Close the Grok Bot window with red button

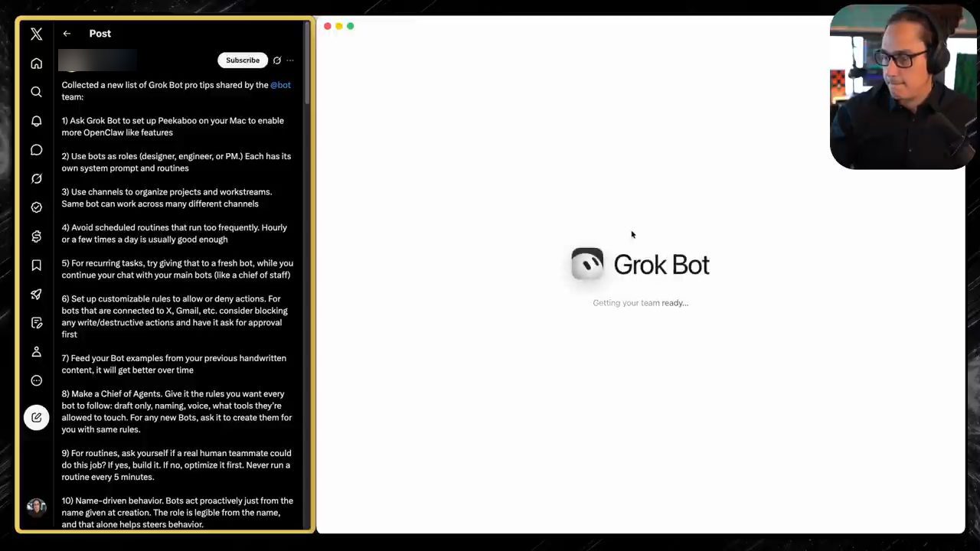point(328,26)
